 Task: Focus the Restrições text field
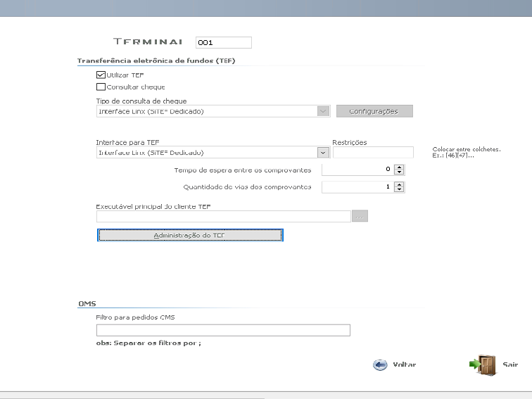[372, 152]
